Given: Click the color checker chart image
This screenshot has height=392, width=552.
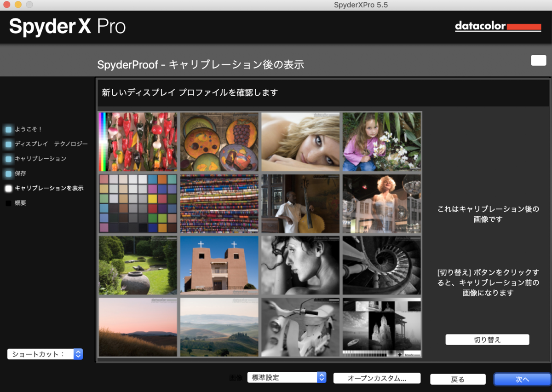Looking at the screenshot, I should click(138, 203).
